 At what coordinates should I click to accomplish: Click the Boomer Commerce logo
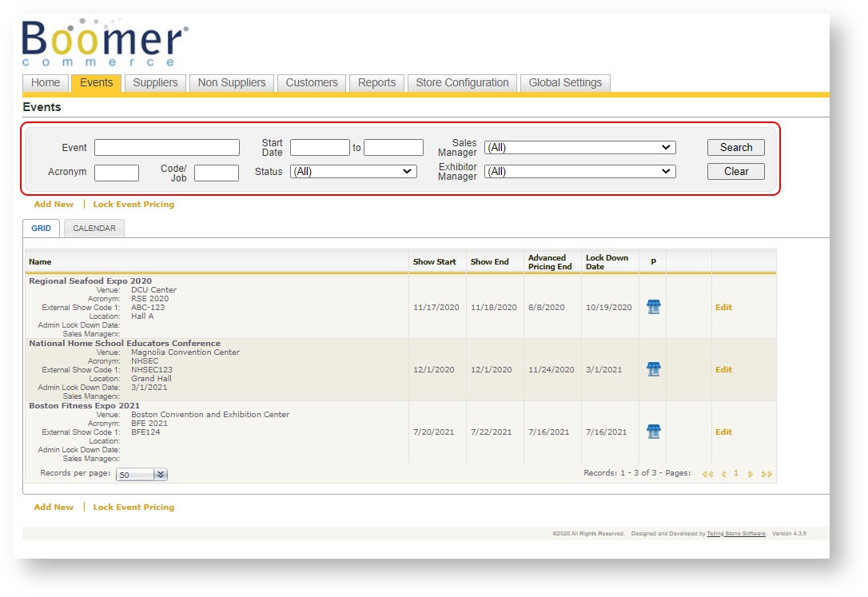105,44
